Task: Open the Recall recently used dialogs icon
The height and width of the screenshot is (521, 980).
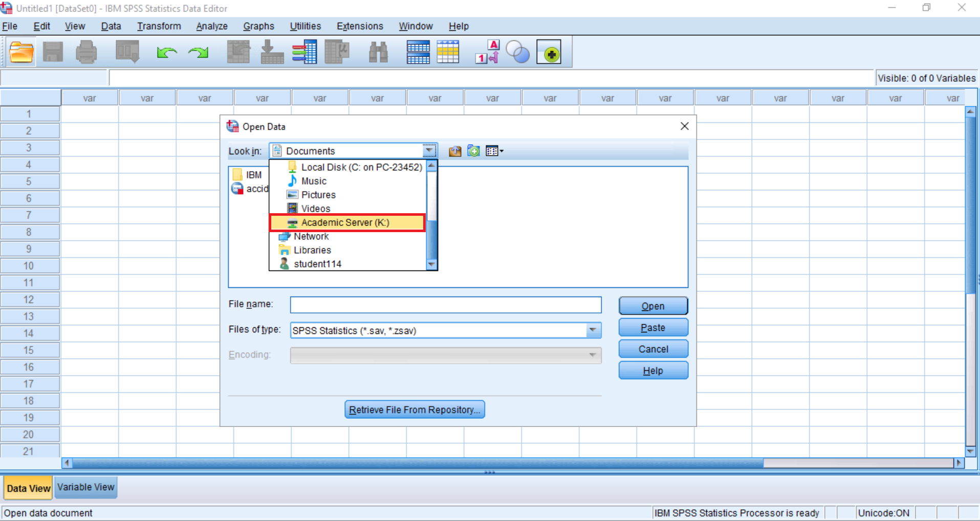Action: click(x=127, y=52)
